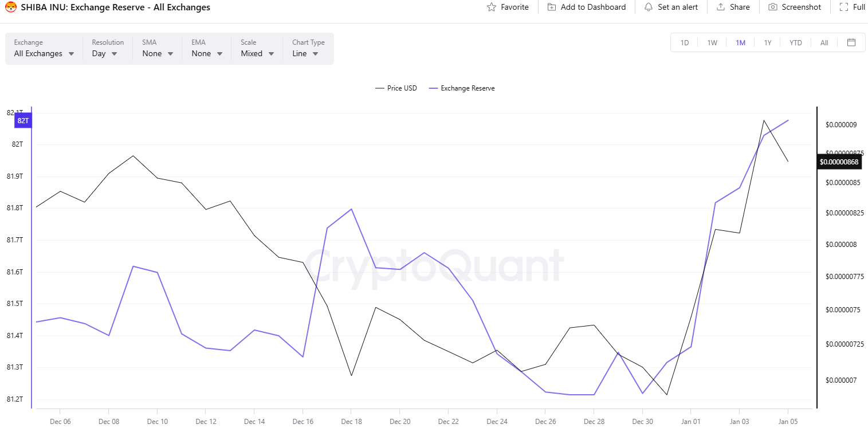Click the Shiba Inu coin logo
This screenshot has width=868, height=428.
pos(10,7)
